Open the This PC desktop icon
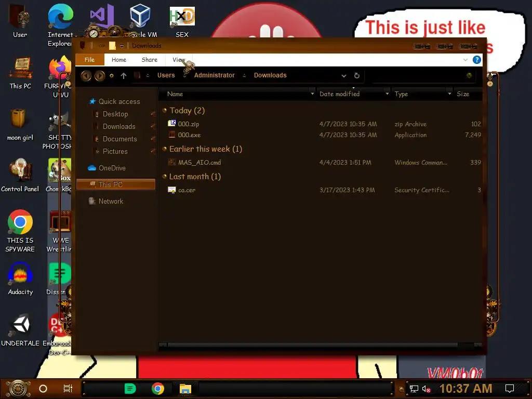Screen dimensions: 532x399 click(20, 73)
